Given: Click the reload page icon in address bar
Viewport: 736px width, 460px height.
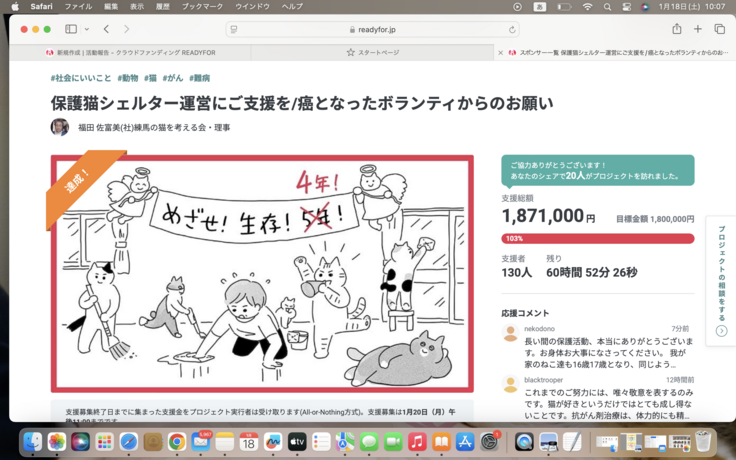Looking at the screenshot, I should (x=513, y=30).
